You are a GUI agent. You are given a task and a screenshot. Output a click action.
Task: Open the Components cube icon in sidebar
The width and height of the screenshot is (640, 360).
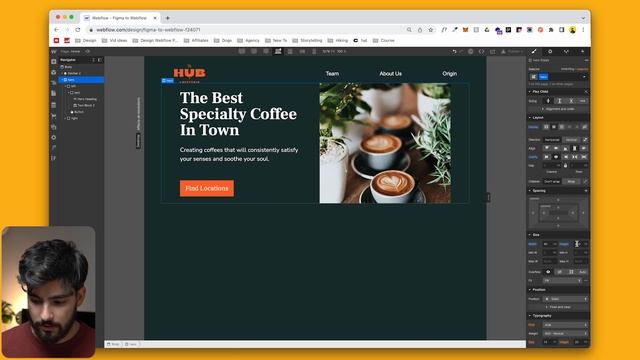(x=53, y=72)
